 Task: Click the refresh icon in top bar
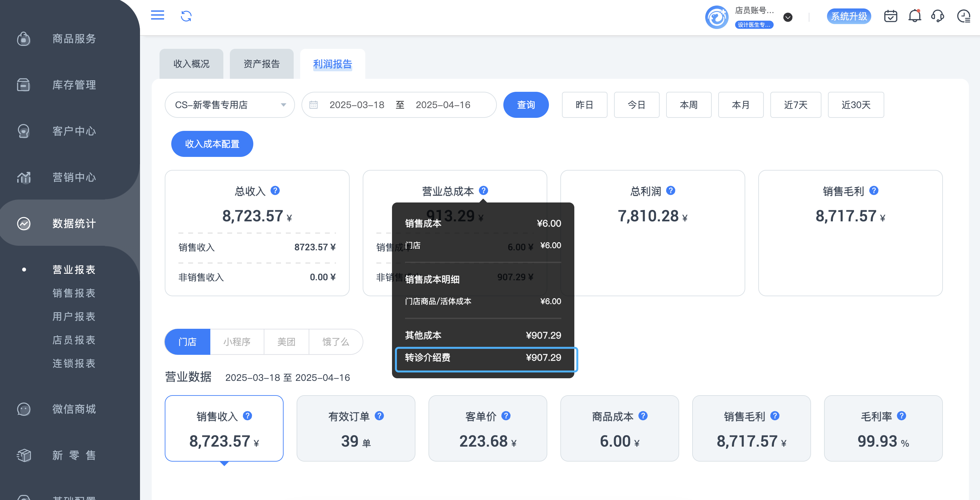(186, 16)
